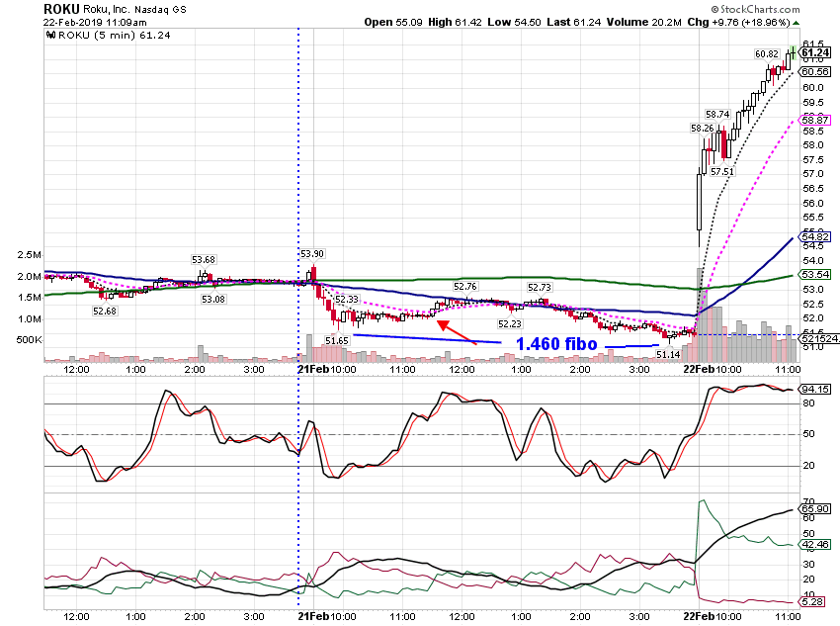Screen dimensions: 840x626
Task: Click the Nasdaq GS exchange label
Action: (x=160, y=10)
